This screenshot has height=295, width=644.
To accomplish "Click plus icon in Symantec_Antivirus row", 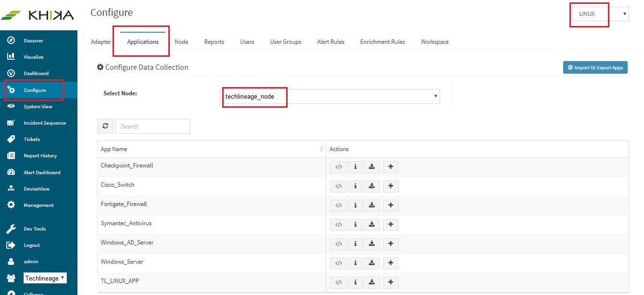I will [391, 225].
